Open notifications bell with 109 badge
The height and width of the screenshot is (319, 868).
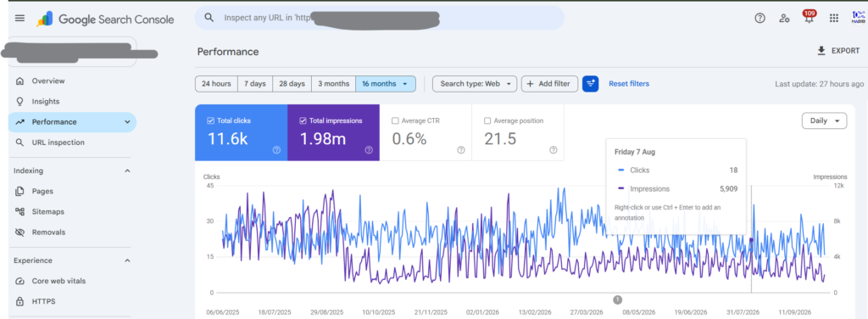pos(810,17)
